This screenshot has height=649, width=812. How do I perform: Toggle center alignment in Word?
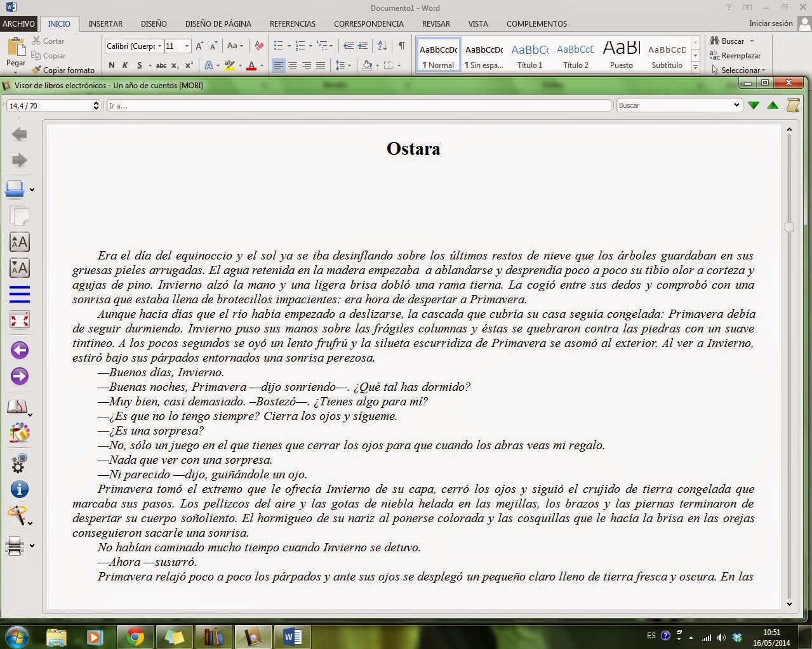[293, 65]
